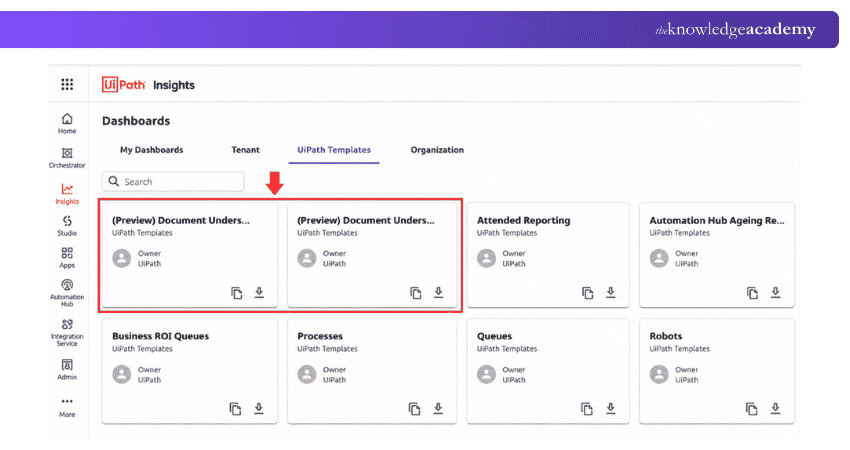Select the UiPath Templates tab
The image size is (850, 450).
tap(334, 150)
